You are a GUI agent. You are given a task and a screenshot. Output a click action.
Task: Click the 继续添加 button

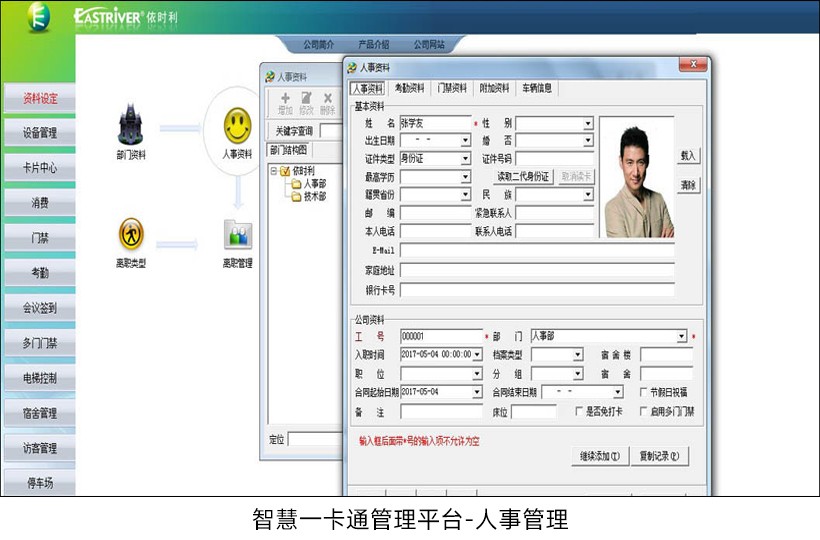600,456
